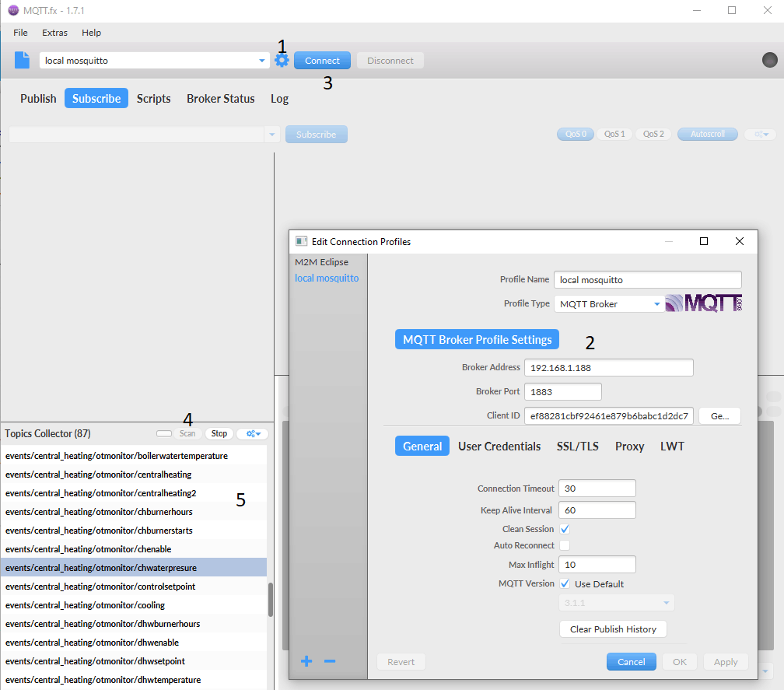Click the blue new file document icon
Screen dimensions: 784x690
pyautogui.click(x=22, y=60)
